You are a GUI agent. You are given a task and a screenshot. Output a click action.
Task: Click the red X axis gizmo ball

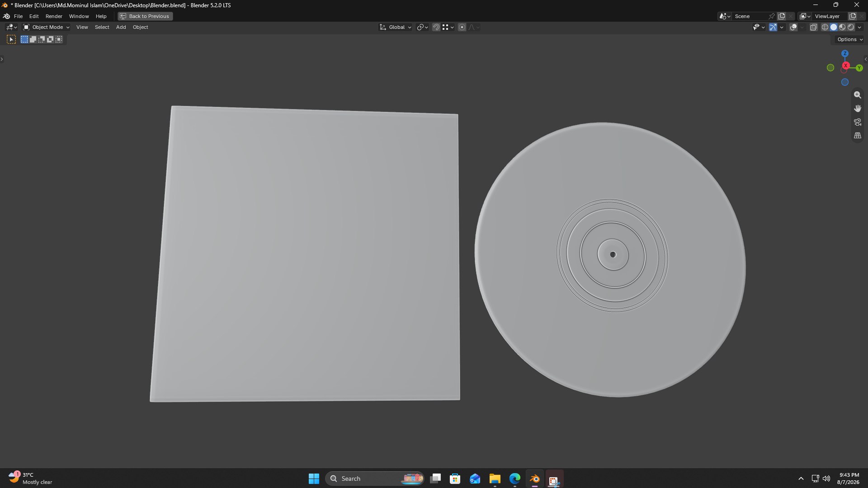(x=845, y=66)
